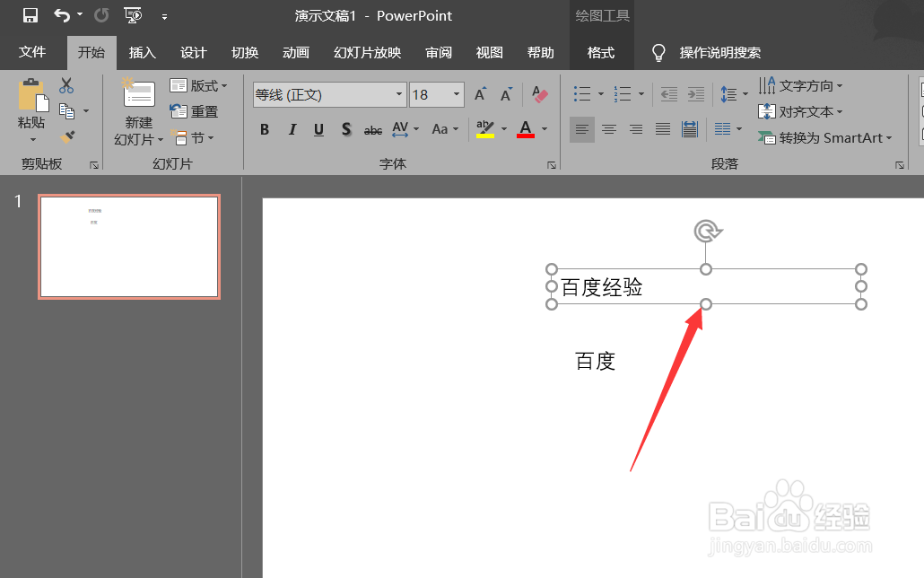924x578 pixels.
Task: Click the 重置 (Reset) slide button
Action: coord(194,111)
